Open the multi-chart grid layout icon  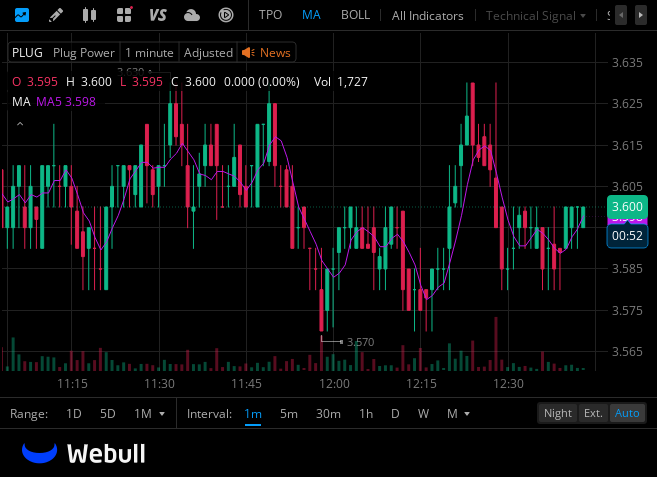point(124,15)
